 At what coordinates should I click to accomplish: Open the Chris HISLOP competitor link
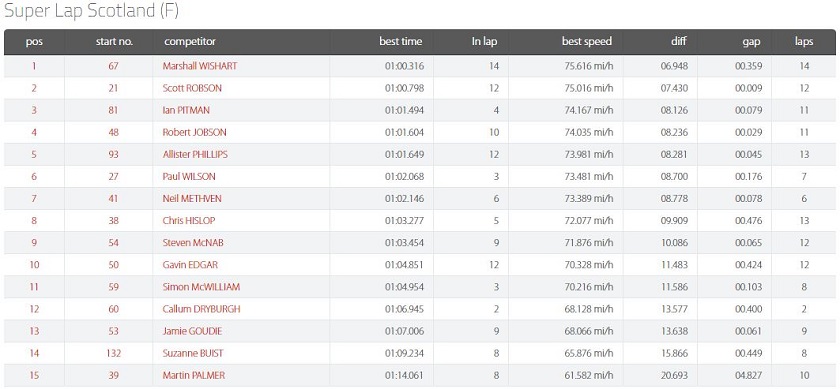pyautogui.click(x=189, y=220)
